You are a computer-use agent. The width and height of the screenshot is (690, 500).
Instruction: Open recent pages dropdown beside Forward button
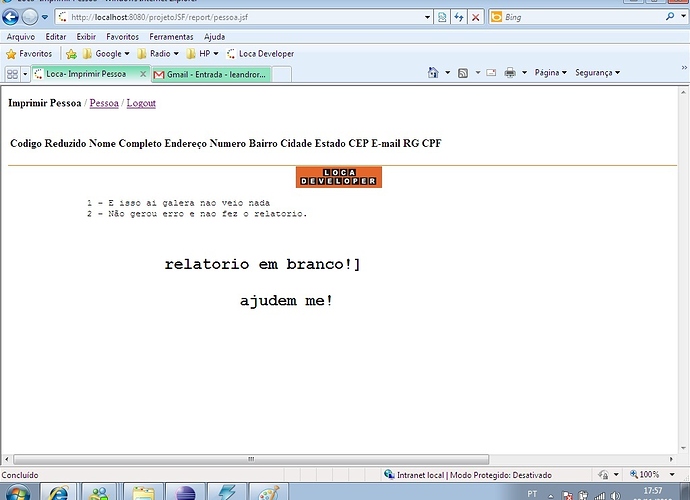[44, 17]
